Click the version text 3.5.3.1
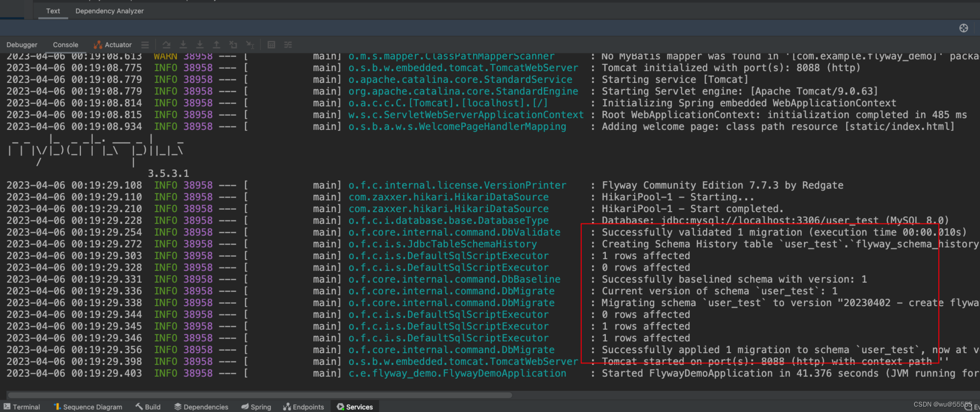The width and height of the screenshot is (980, 412). tap(168, 173)
